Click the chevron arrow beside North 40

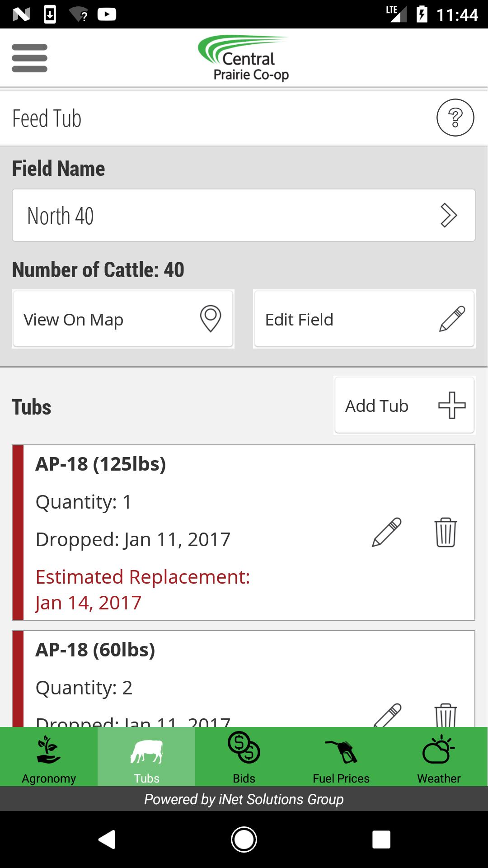coord(448,215)
